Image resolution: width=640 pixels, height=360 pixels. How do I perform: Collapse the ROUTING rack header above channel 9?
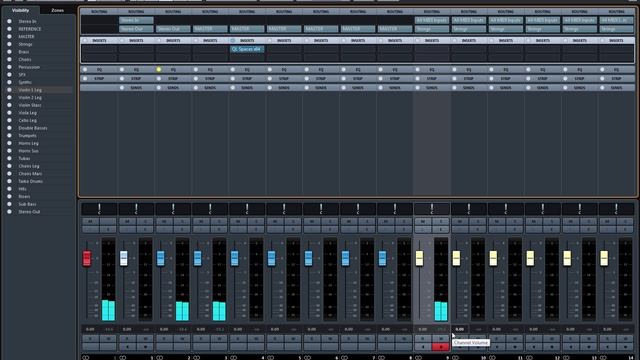tap(432, 12)
